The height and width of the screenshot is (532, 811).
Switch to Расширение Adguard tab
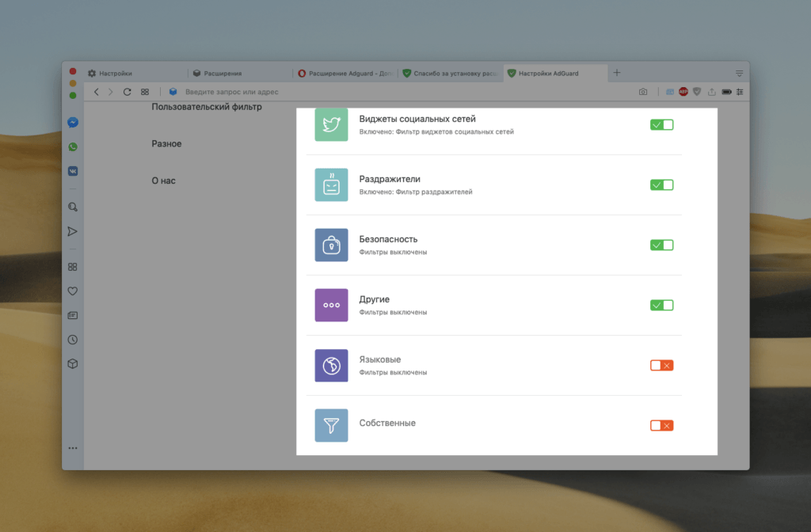pos(345,74)
